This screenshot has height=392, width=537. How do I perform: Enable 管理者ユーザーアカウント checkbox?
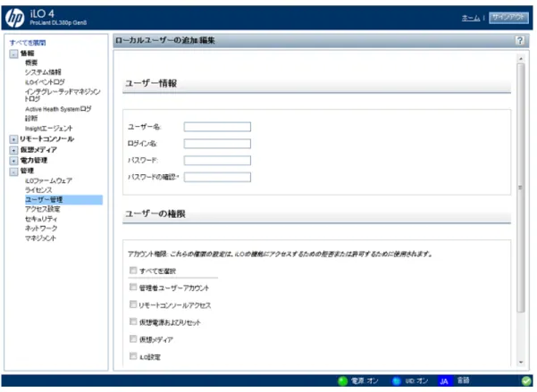[x=133, y=288]
